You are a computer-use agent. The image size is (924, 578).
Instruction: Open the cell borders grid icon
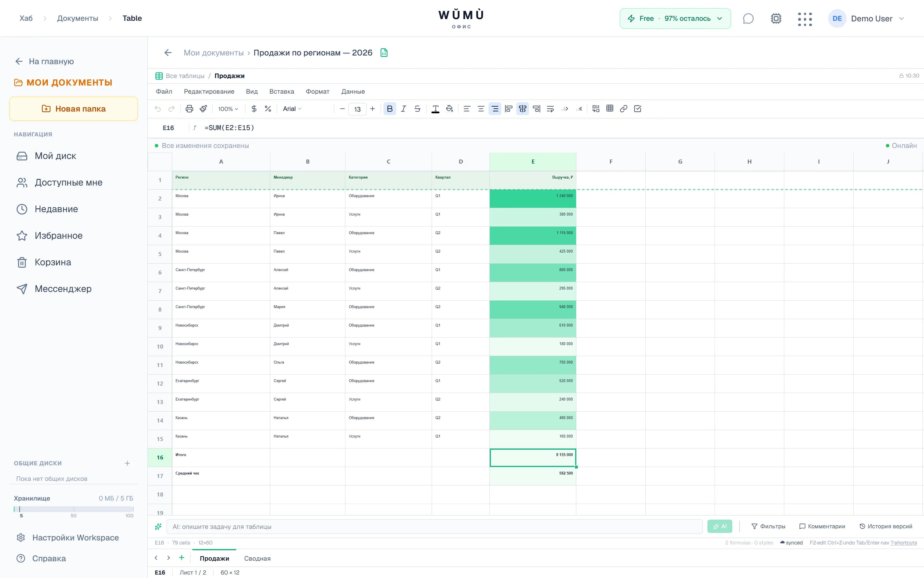610,109
